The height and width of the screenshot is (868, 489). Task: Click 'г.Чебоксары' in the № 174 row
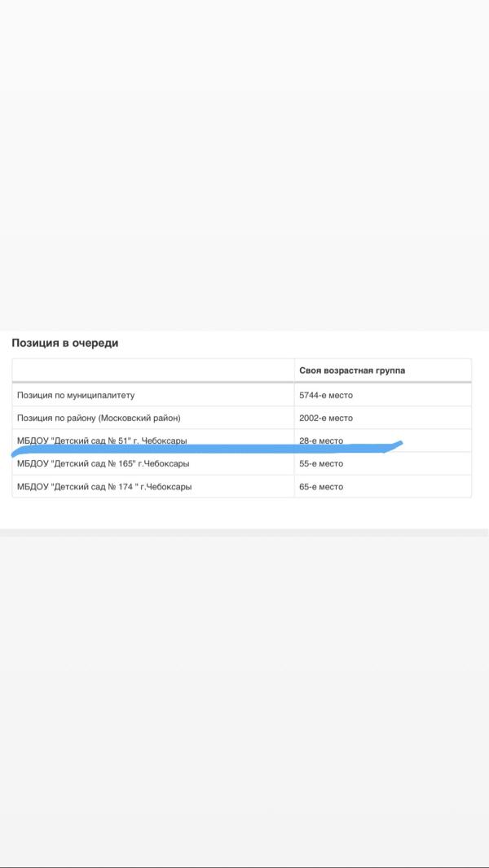[x=166, y=487]
